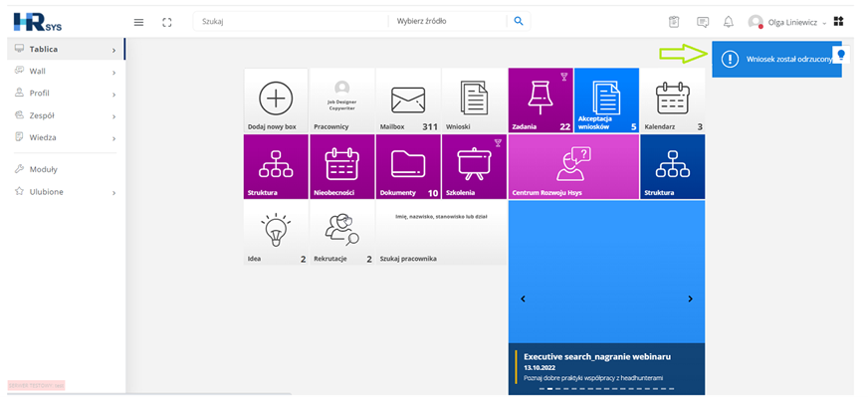Expand the Tablica menu chevron
This screenshot has height=397, width=868.
tap(113, 51)
